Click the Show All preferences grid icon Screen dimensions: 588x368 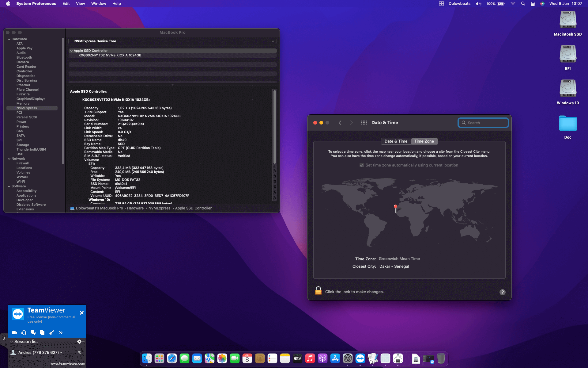click(364, 122)
